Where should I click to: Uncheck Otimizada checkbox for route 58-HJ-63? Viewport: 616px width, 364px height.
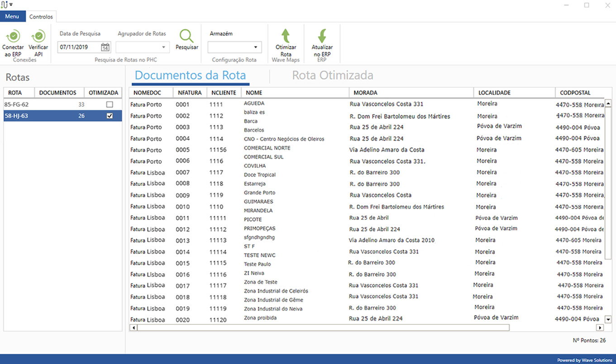pyautogui.click(x=109, y=116)
